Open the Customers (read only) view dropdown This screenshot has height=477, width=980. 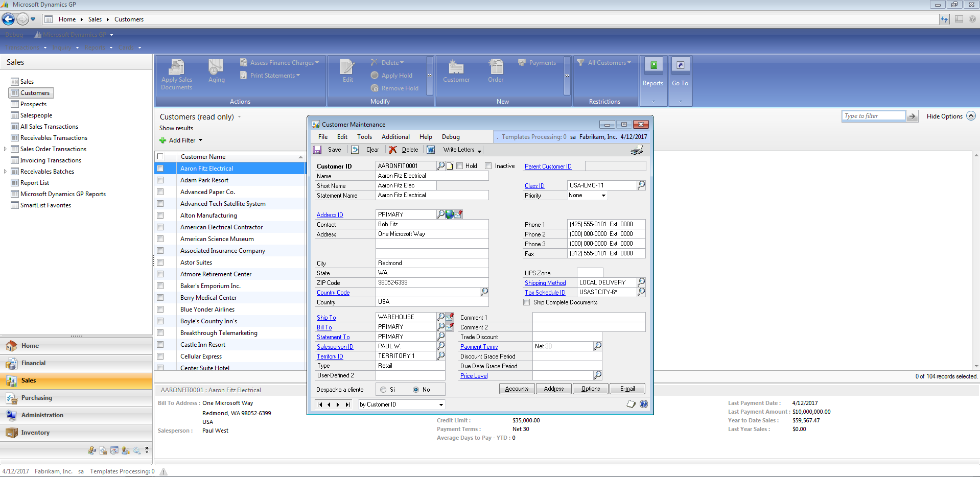tap(239, 117)
